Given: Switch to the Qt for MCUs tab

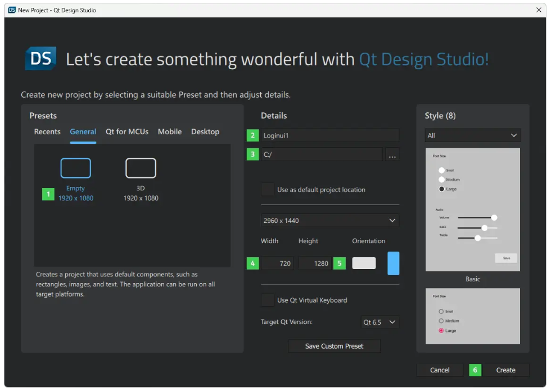Looking at the screenshot, I should click(x=127, y=132).
